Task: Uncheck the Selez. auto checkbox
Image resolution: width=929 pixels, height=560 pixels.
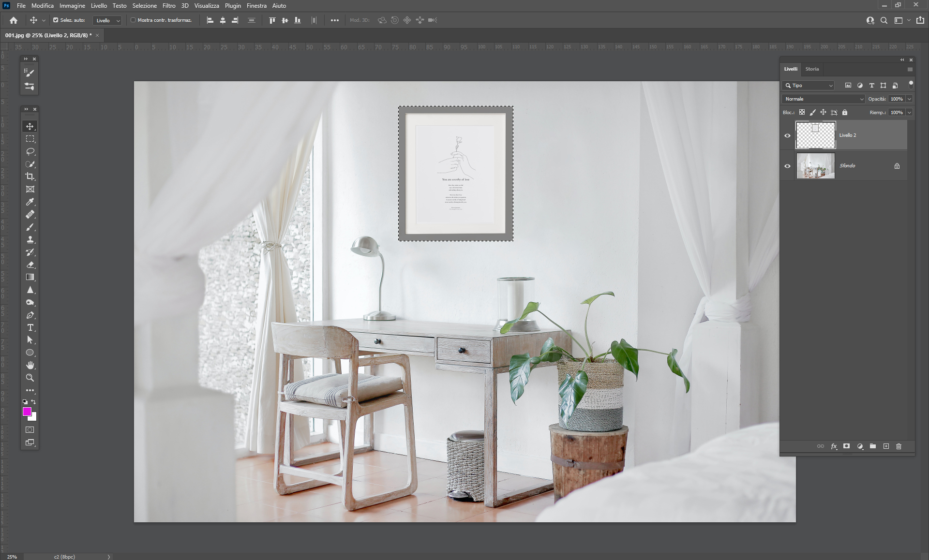Action: [56, 20]
